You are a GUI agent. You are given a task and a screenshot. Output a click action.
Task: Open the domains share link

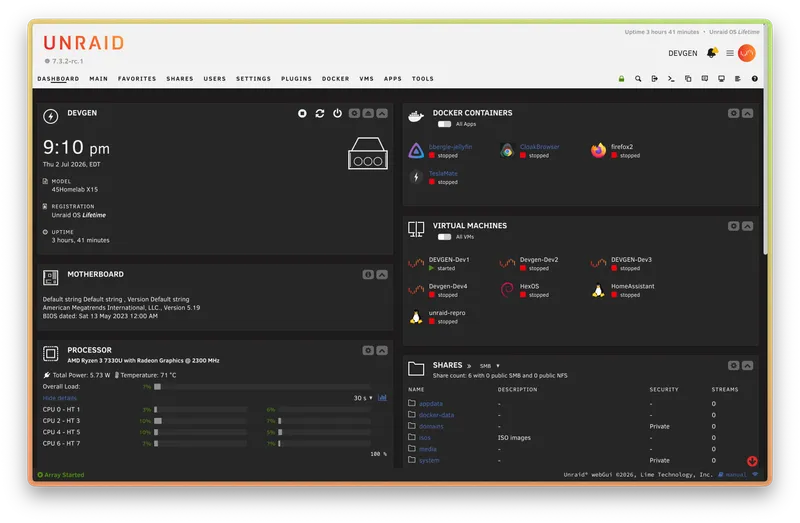pyautogui.click(x=431, y=426)
